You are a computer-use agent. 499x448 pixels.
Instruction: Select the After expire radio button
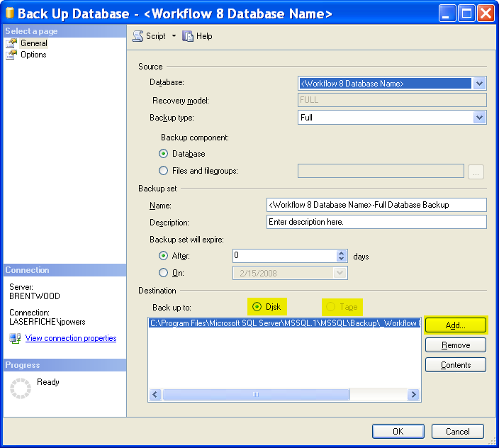[163, 256]
